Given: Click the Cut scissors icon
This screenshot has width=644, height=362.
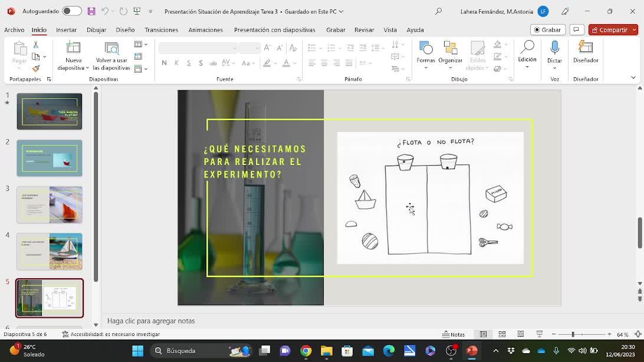Looking at the screenshot, I should click(x=36, y=45).
